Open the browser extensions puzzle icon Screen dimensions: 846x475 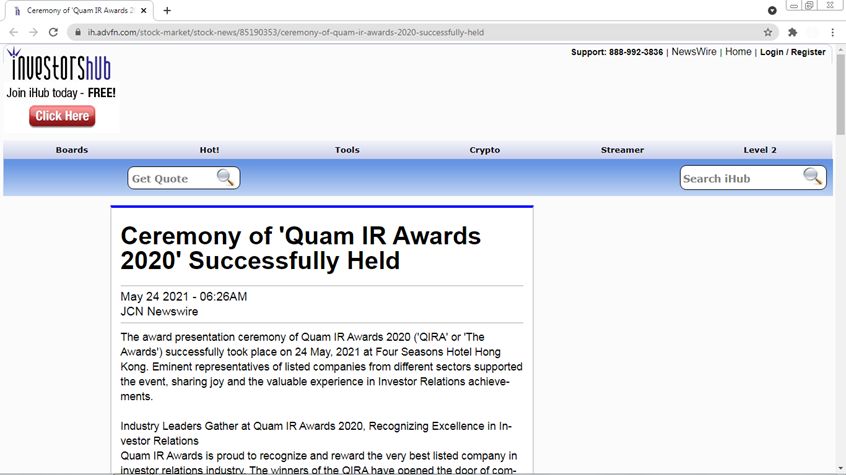point(793,32)
